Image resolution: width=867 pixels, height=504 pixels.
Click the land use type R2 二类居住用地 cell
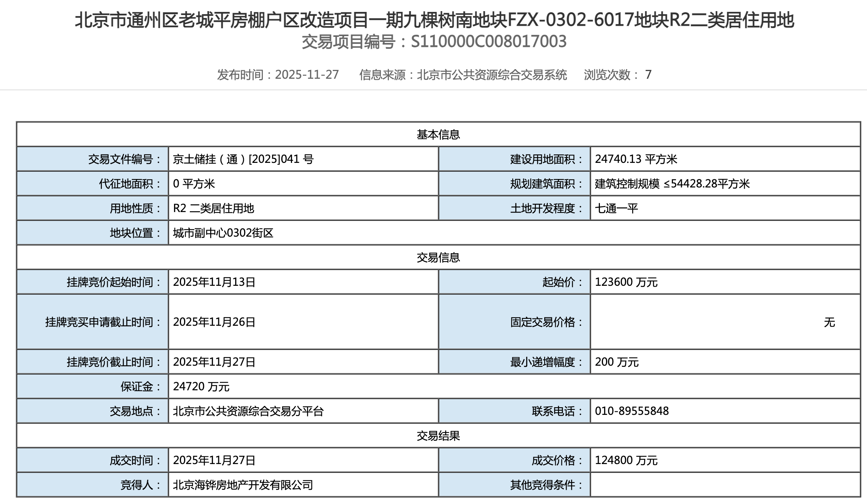point(214,208)
